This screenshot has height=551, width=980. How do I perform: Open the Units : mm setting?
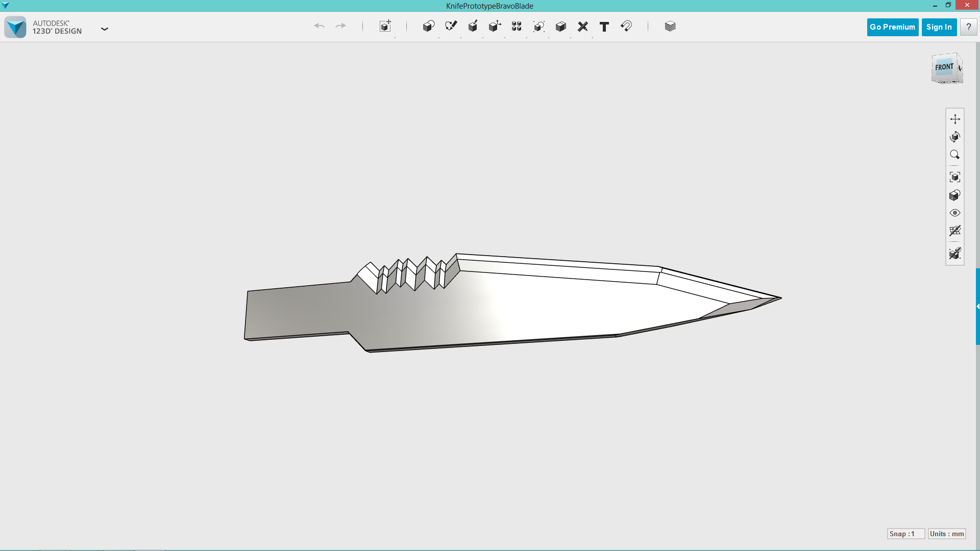point(947,534)
